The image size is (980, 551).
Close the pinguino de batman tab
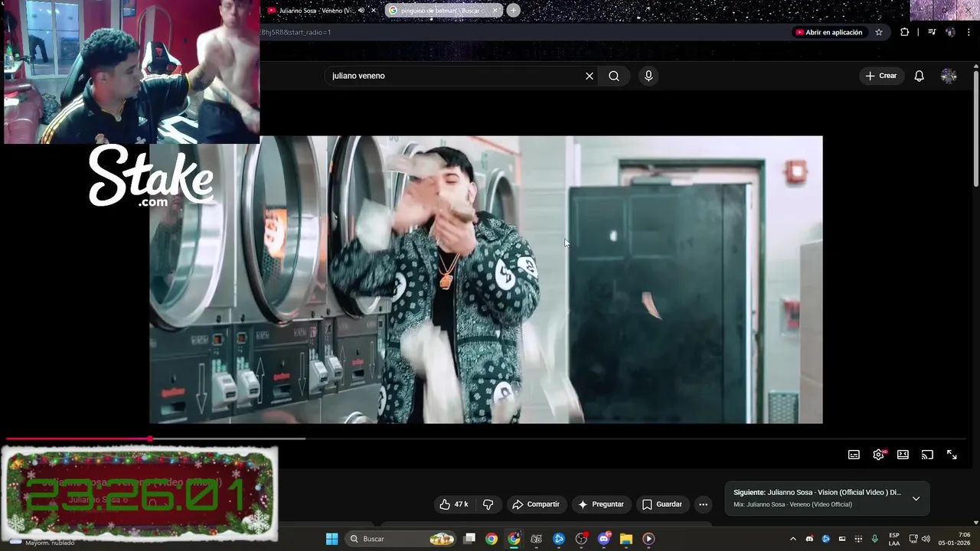[x=495, y=11]
